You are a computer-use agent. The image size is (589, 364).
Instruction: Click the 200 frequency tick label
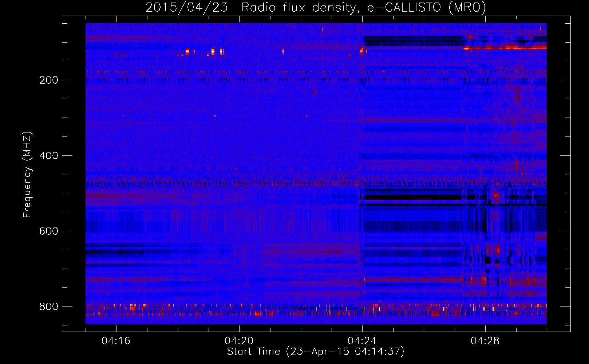(x=49, y=80)
